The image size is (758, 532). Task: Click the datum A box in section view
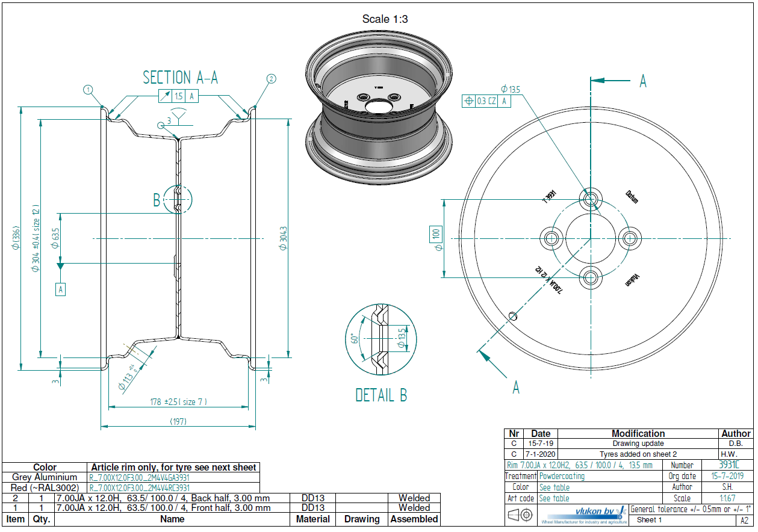[60, 289]
